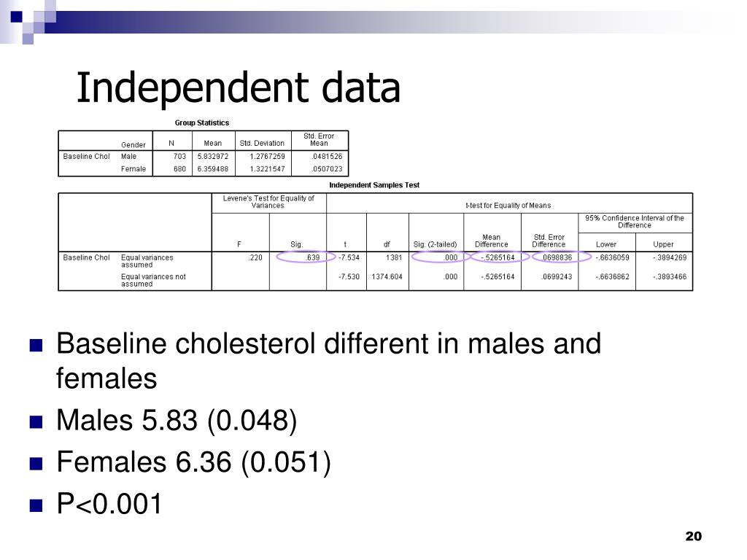Click slide number 20
The height and width of the screenshot is (560, 747).
pyautogui.click(x=693, y=536)
